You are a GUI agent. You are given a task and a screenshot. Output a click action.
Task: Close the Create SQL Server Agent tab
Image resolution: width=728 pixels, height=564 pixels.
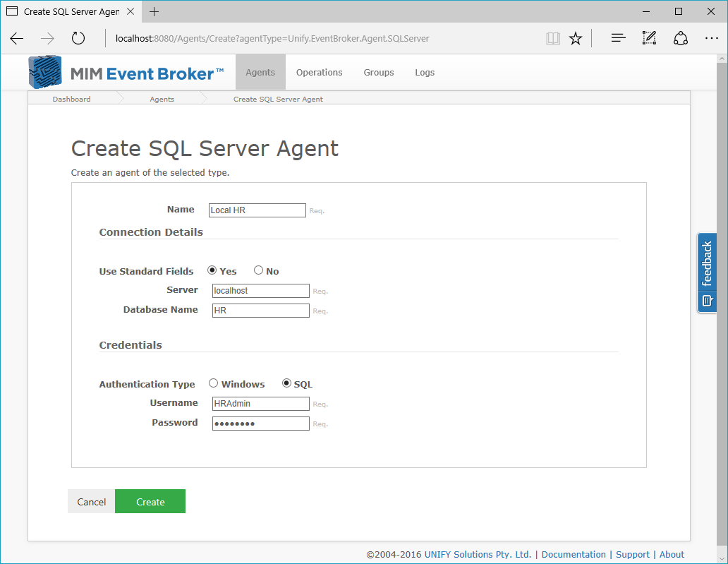tap(131, 11)
